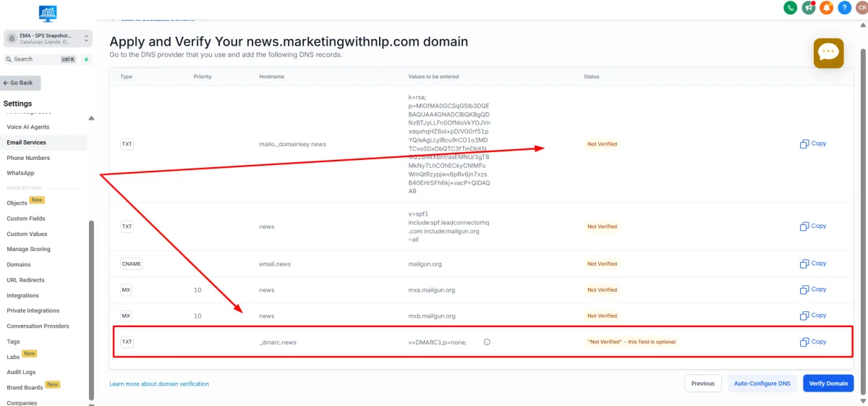Click the v=spf1 include value text
868x406 pixels.
point(449,227)
